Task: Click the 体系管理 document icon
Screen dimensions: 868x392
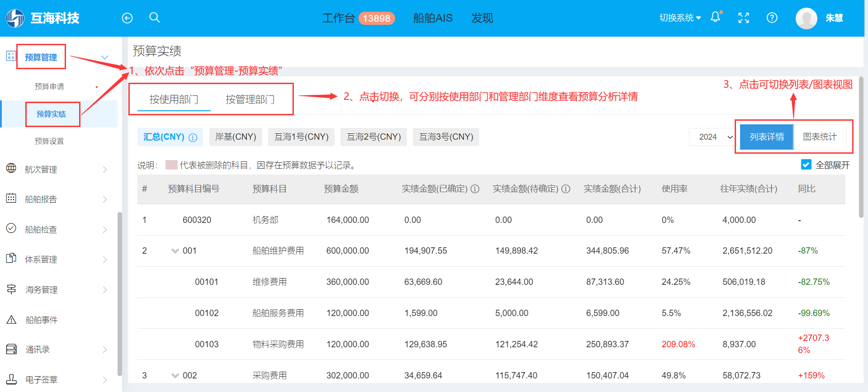Action: pyautogui.click(x=11, y=258)
